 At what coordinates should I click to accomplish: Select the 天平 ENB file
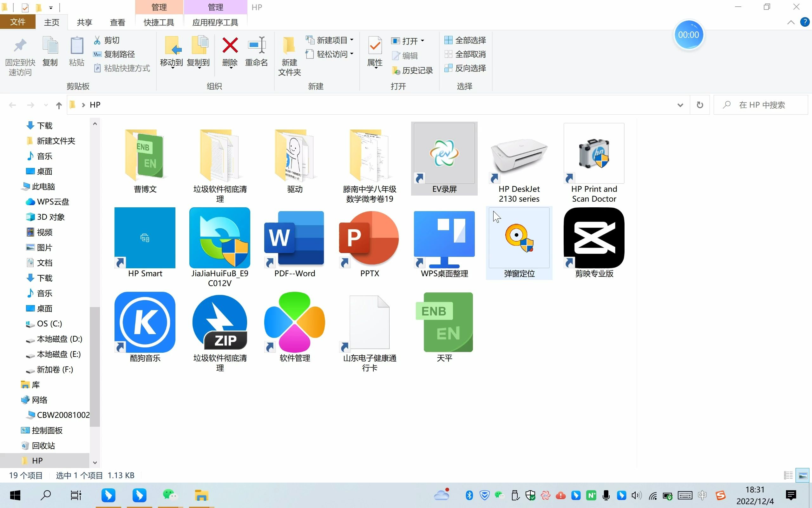(x=444, y=327)
